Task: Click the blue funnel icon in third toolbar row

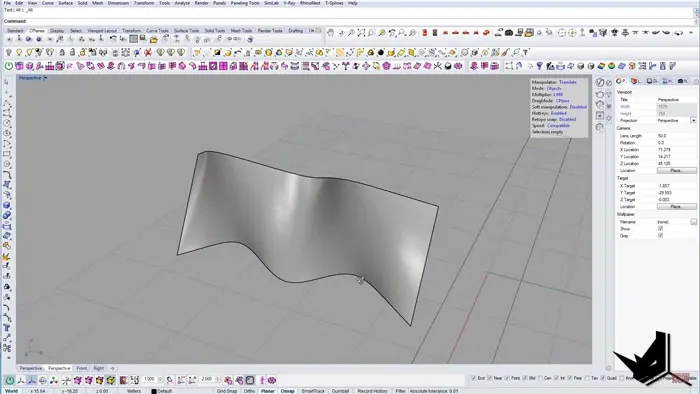Action: pos(539,66)
